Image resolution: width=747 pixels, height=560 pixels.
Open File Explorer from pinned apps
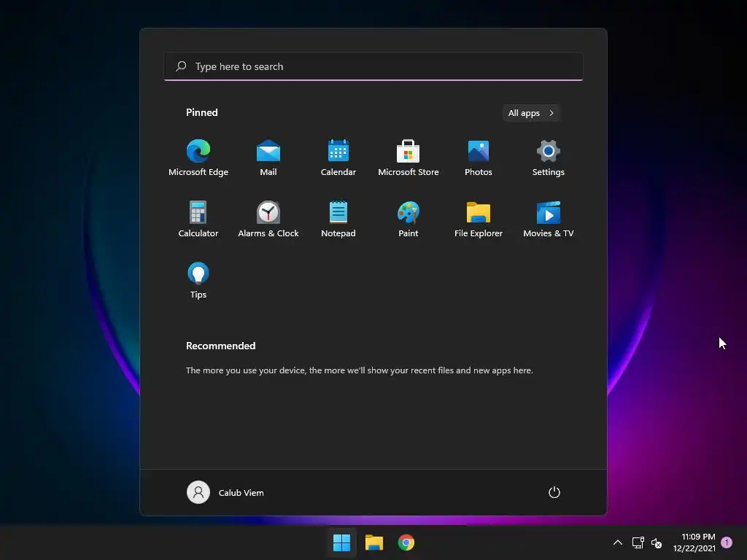pyautogui.click(x=479, y=219)
